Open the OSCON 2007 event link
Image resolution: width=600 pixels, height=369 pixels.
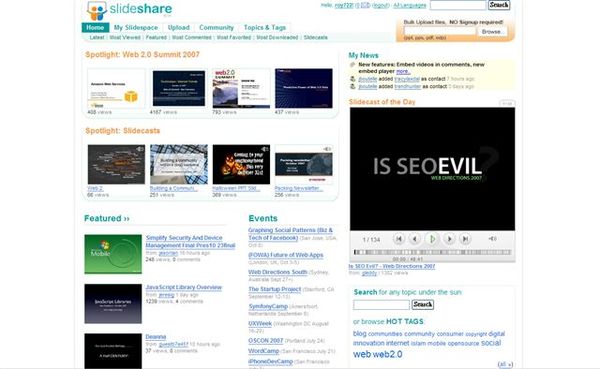pos(266,341)
